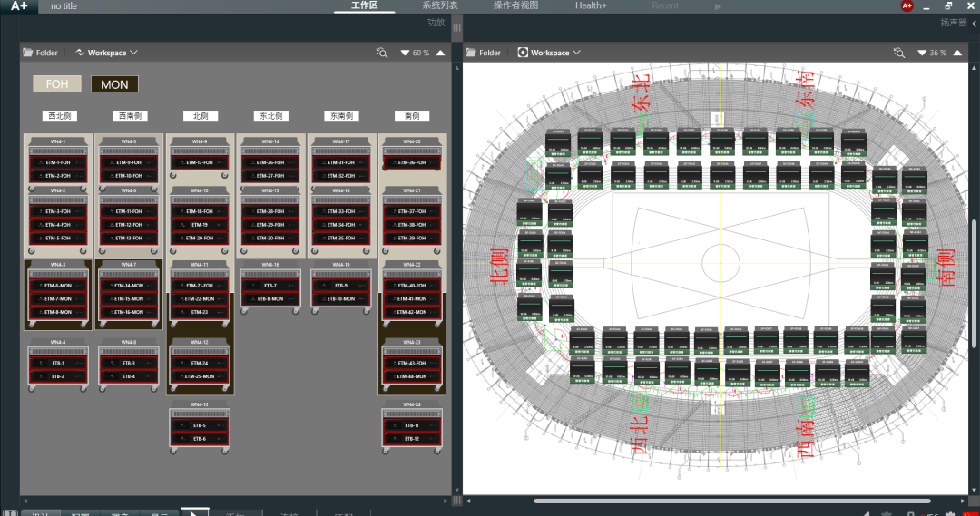Expand the left Workspace dropdown

point(107,53)
